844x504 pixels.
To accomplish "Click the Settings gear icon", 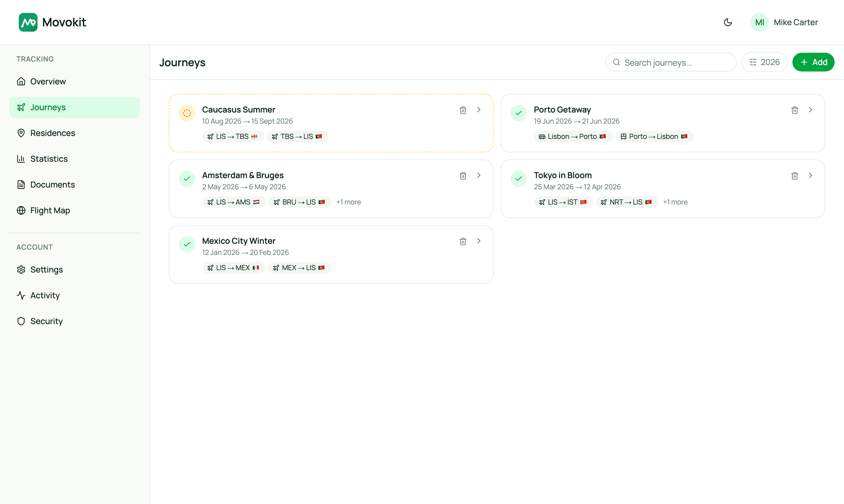I will point(21,270).
